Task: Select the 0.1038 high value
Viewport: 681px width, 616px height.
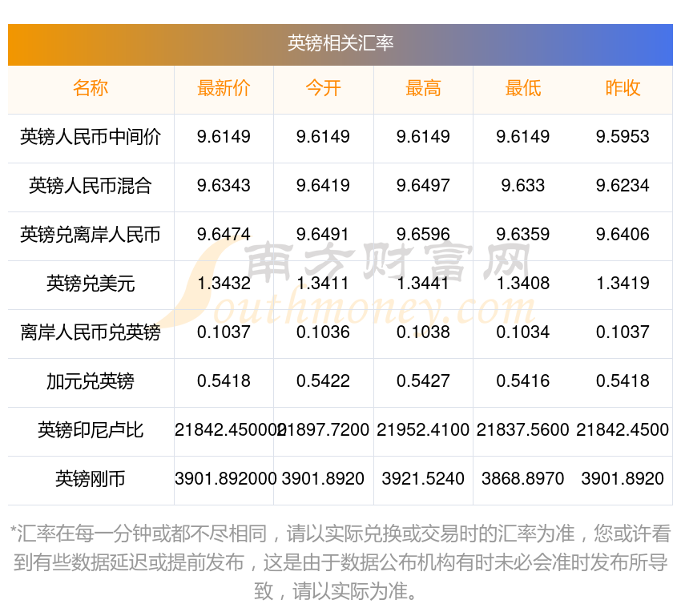Action: (423, 332)
